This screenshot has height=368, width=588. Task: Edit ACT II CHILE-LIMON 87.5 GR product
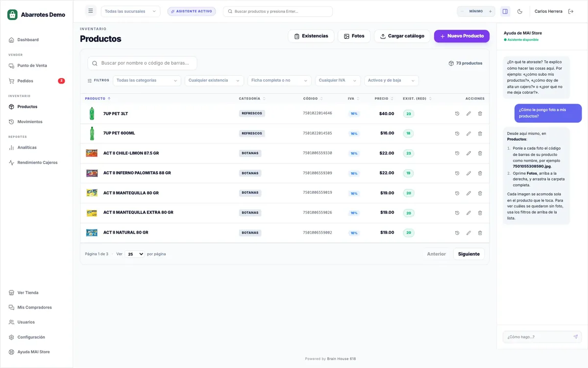tap(468, 153)
